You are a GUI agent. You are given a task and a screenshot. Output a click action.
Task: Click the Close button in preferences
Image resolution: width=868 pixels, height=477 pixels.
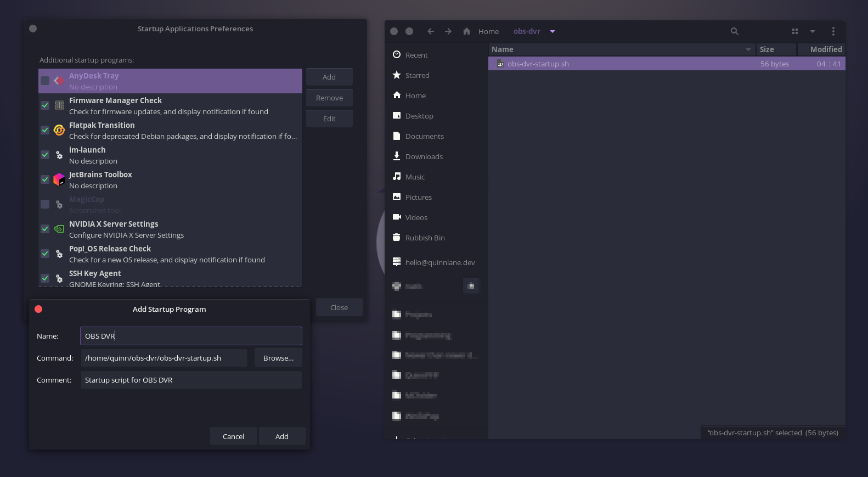pyautogui.click(x=339, y=307)
